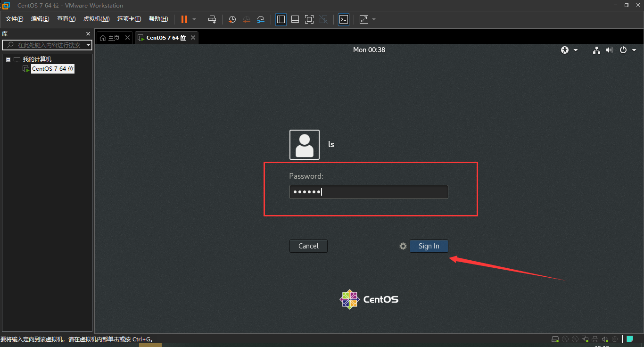Click the Sign In button

tap(429, 246)
